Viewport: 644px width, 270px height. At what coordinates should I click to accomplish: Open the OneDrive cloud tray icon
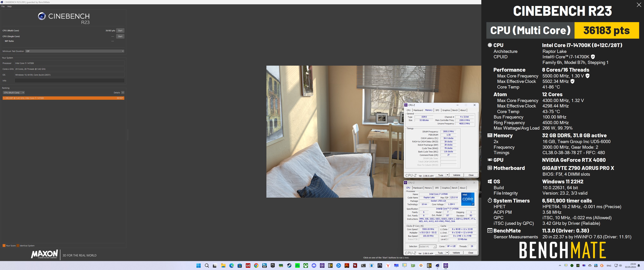coord(590,265)
